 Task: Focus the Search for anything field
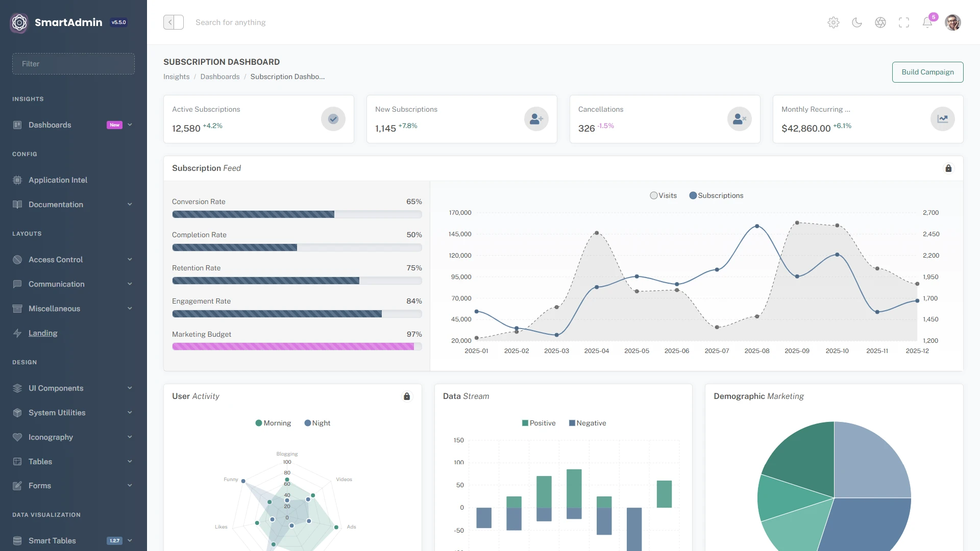pos(230,22)
